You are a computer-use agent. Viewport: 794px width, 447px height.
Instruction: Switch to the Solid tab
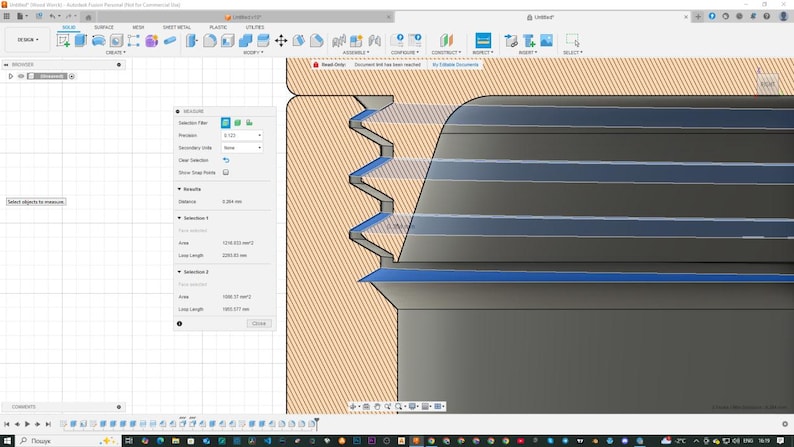click(x=69, y=27)
